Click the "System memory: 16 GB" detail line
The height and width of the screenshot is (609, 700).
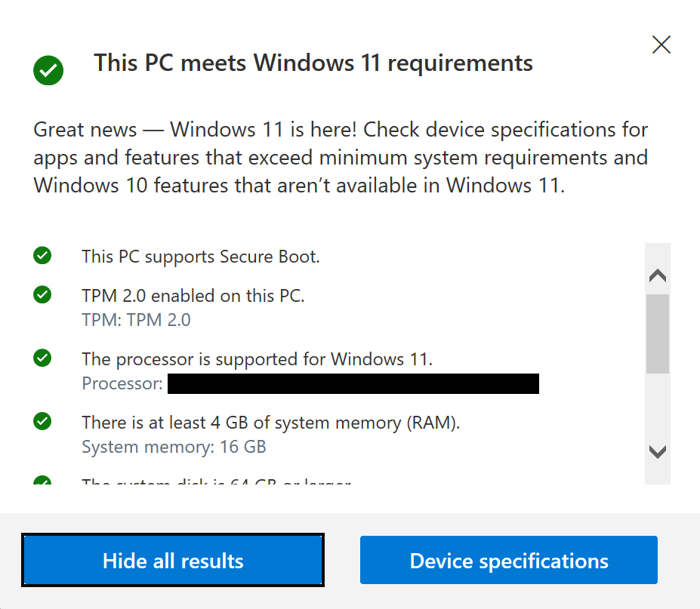tap(174, 447)
